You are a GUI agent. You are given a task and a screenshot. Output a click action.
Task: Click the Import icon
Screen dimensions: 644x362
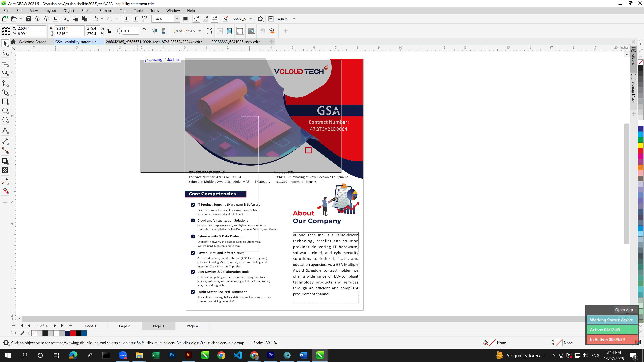pyautogui.click(x=126, y=19)
